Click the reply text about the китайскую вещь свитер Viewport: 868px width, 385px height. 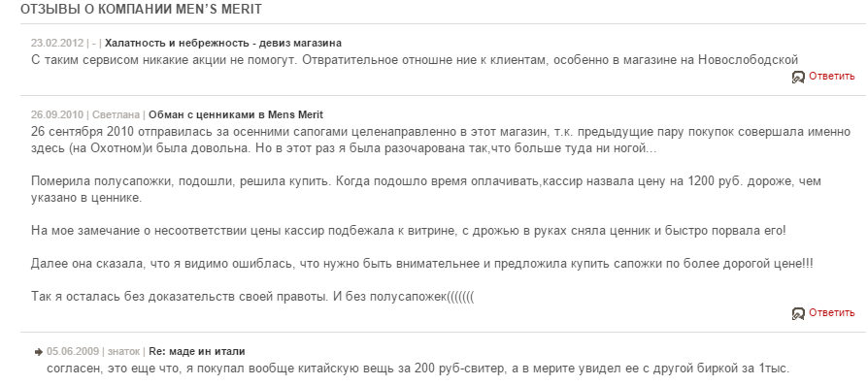pos(417,369)
